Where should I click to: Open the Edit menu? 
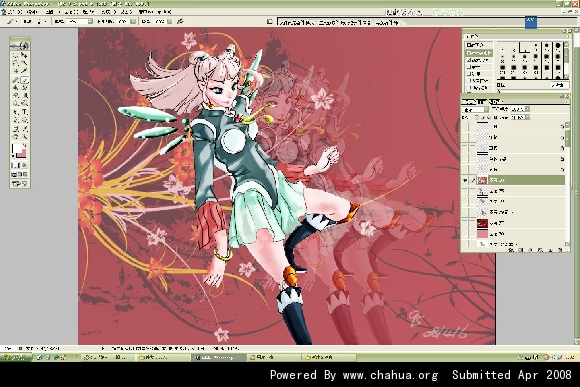click(x=33, y=12)
